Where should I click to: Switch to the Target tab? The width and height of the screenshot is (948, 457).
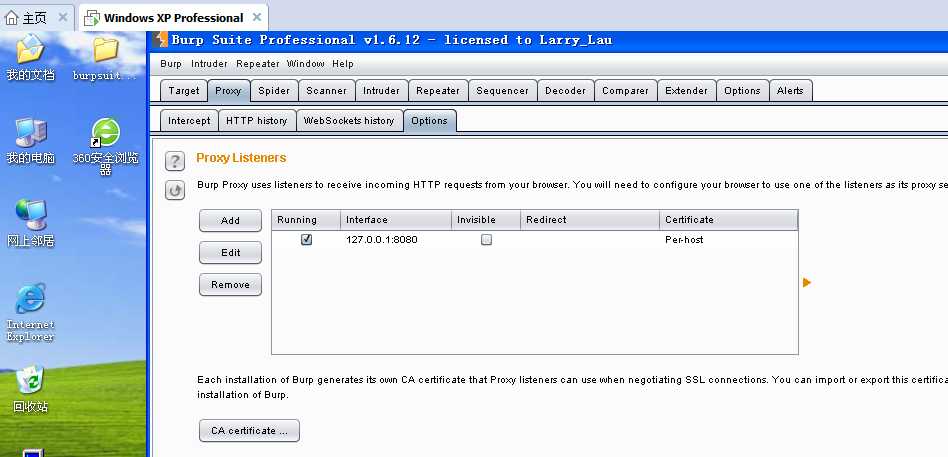[184, 91]
